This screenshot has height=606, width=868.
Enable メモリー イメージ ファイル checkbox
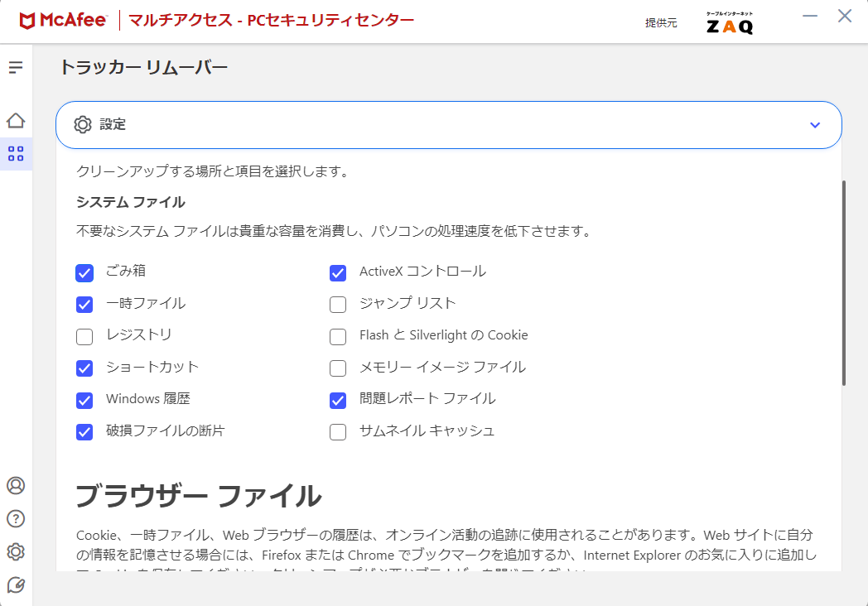[338, 368]
